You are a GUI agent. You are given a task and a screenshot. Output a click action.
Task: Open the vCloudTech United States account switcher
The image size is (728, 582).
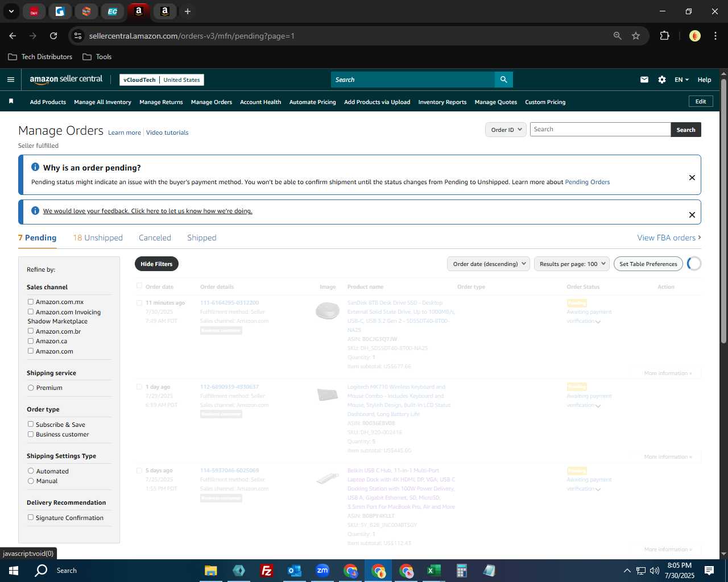162,80
